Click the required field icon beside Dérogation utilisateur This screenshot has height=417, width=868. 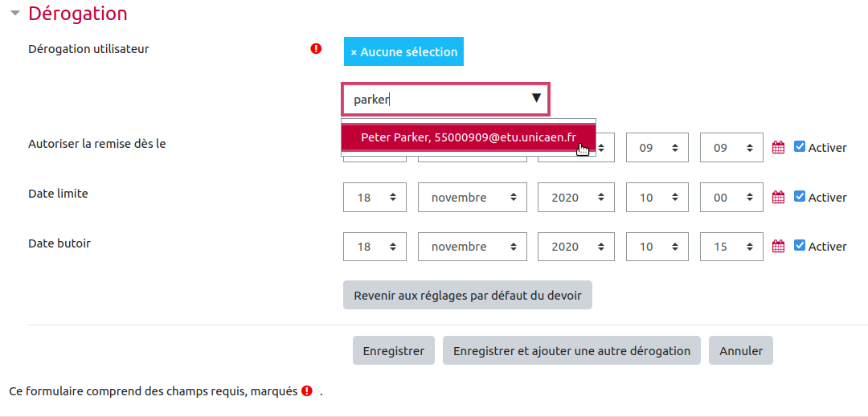pos(316,49)
